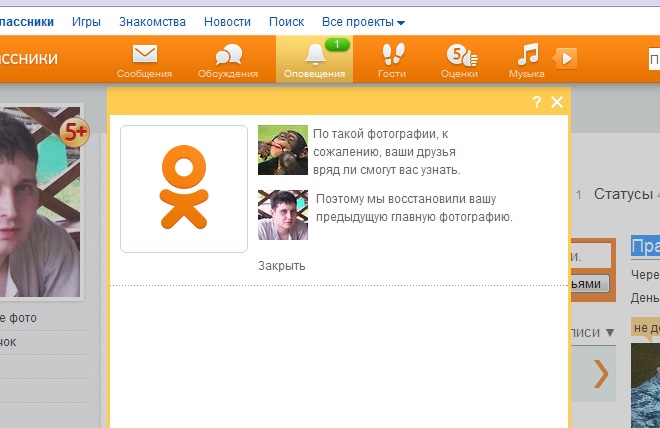Open Игры in top menu
This screenshot has width=660, height=428.
click(86, 21)
